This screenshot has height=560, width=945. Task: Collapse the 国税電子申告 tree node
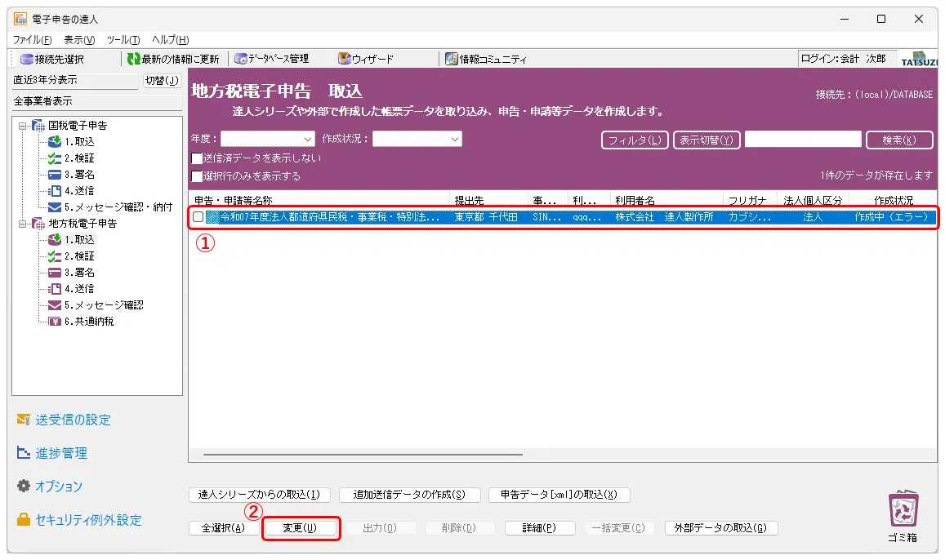pyautogui.click(x=23, y=126)
